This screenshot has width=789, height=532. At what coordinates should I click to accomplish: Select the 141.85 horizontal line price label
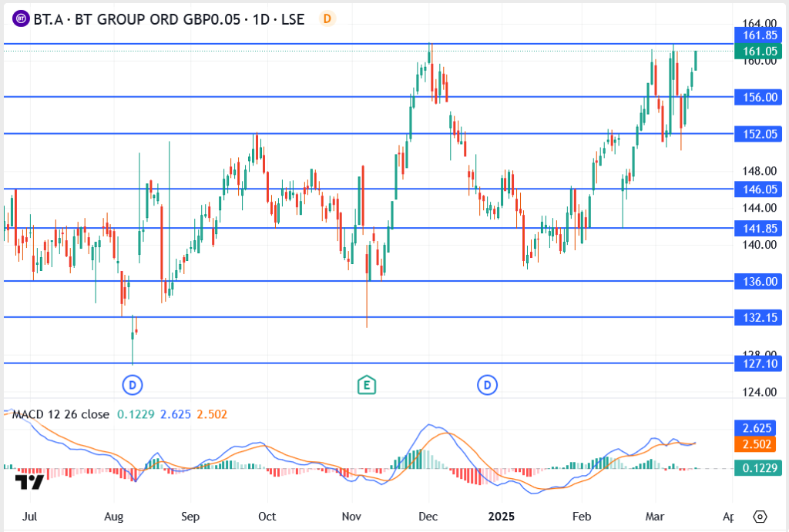[x=759, y=228]
